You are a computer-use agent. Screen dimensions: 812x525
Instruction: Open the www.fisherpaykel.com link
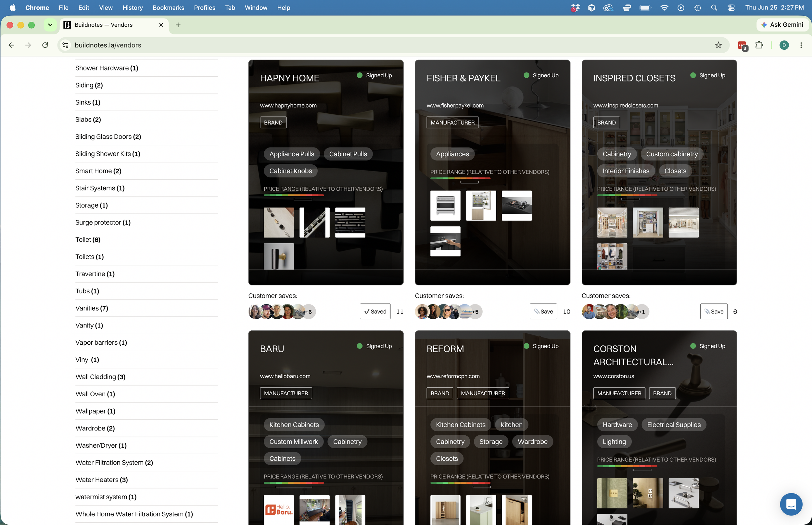pyautogui.click(x=455, y=105)
